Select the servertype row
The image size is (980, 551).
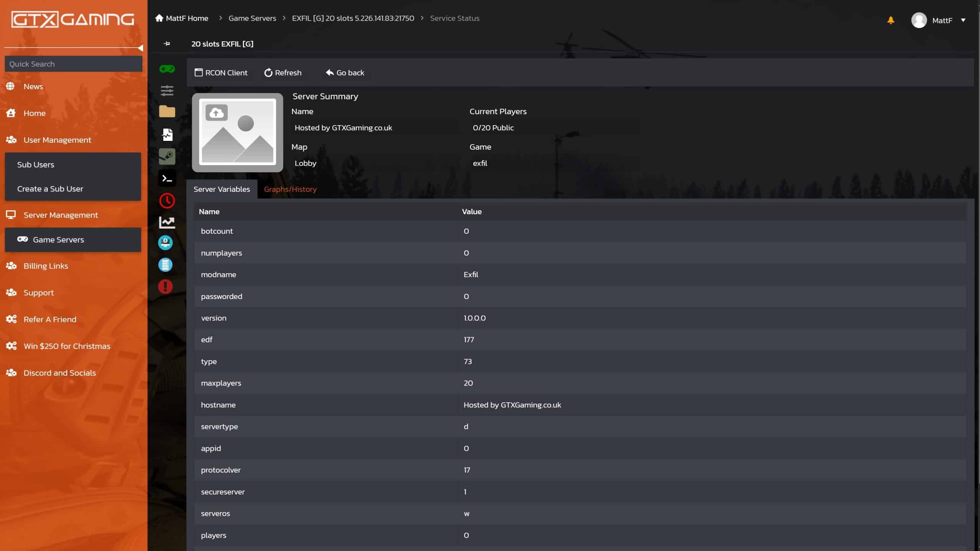click(x=580, y=427)
